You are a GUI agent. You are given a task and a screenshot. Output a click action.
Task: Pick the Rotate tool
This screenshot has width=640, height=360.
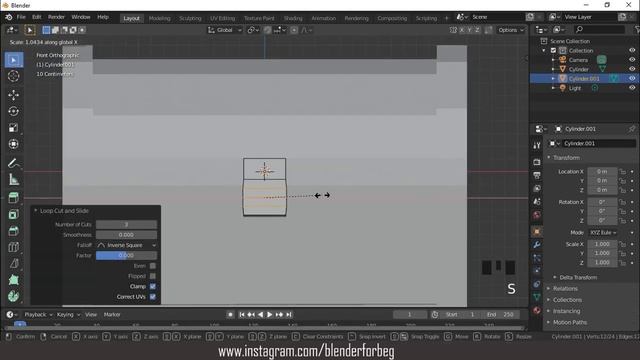(x=13, y=111)
